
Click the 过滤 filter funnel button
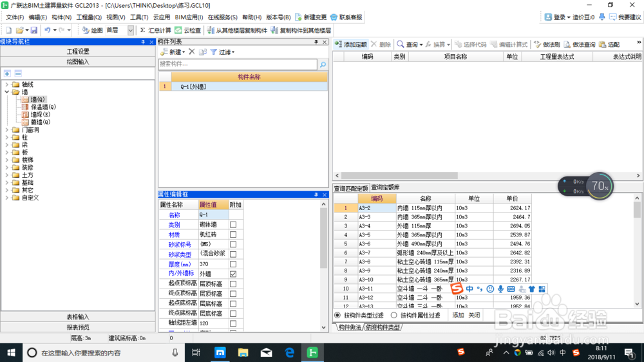222,52
